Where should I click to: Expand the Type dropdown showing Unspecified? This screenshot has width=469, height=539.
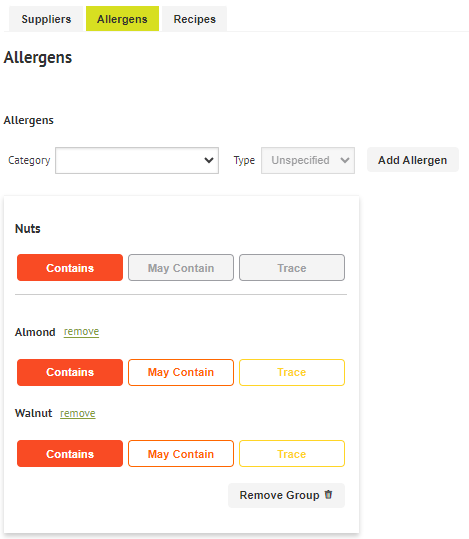[x=308, y=161]
